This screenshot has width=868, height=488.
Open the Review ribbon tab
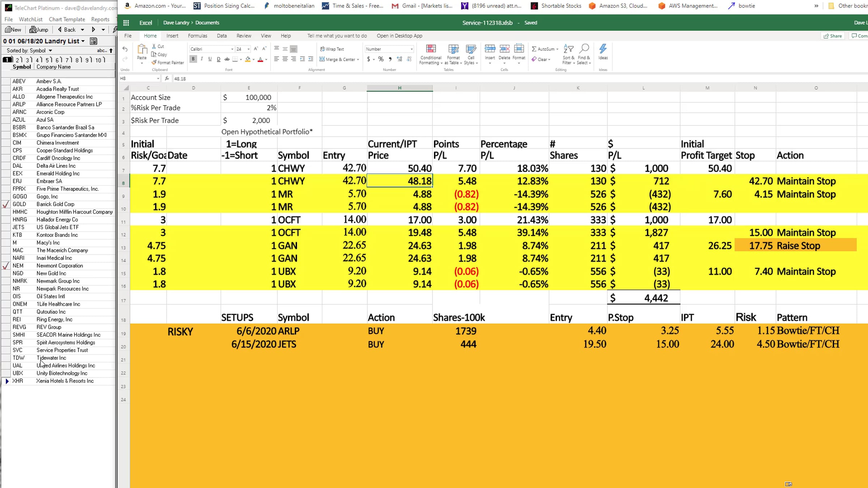pos(244,36)
